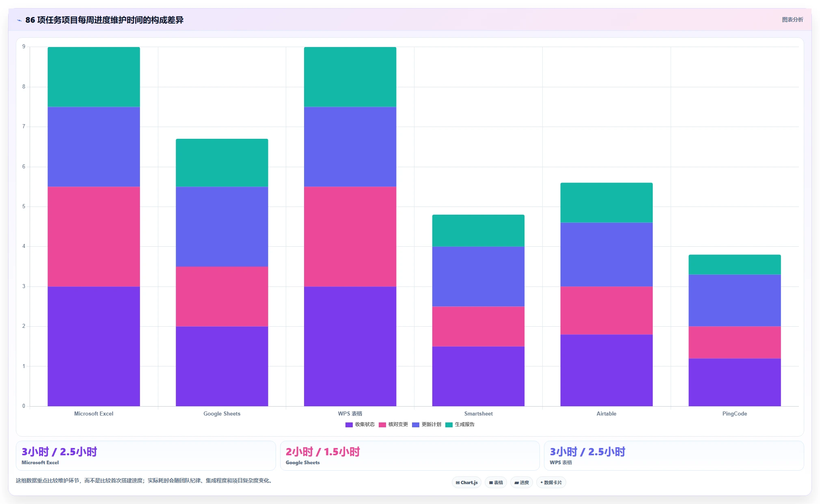Select the blue 更新计划 segment of the Microsoft Excel bar
This screenshot has width=820, height=504.
tap(94, 147)
